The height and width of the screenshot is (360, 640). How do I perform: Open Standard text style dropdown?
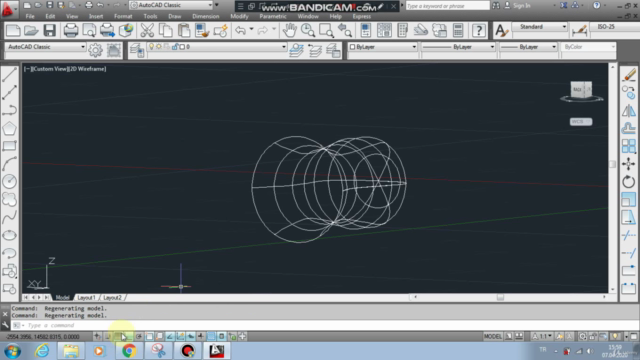point(539,27)
